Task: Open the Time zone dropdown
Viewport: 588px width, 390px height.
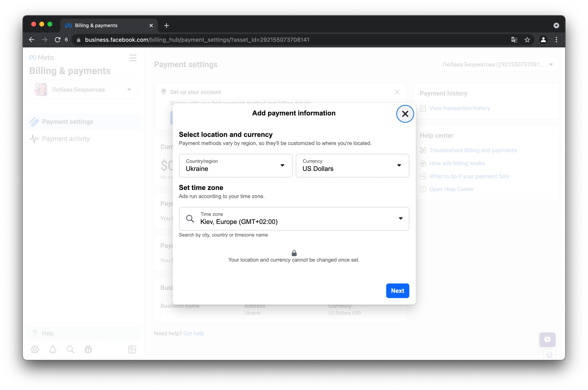Action: pos(294,219)
